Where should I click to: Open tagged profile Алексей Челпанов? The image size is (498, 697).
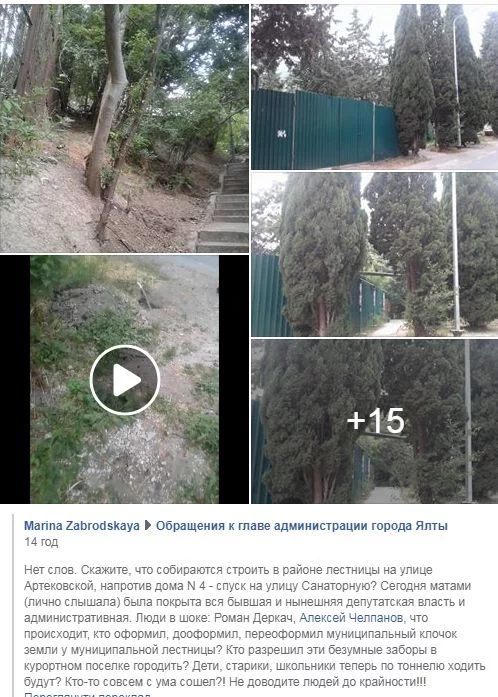[351, 618]
